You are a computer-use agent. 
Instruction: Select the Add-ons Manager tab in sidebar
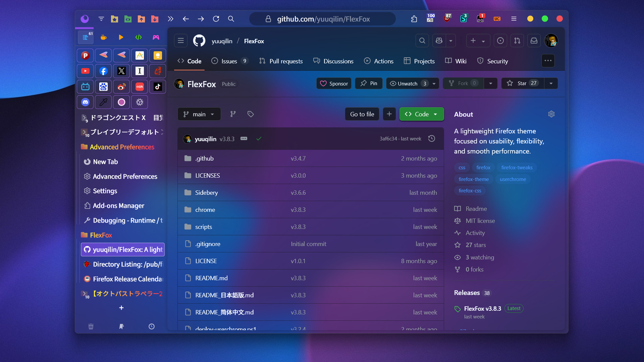click(123, 205)
